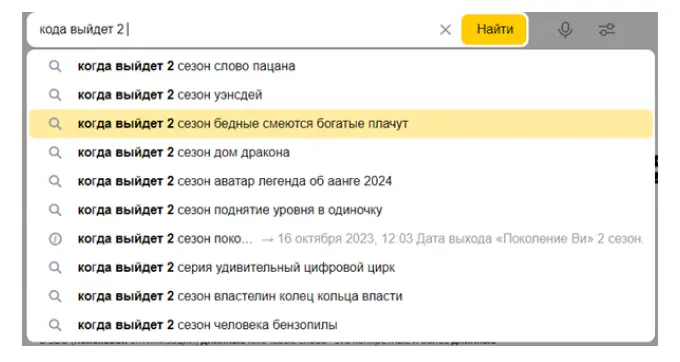Select suggestion 'сезон поко...' quick answer
Screen dimensions: 680x362
pos(340,238)
